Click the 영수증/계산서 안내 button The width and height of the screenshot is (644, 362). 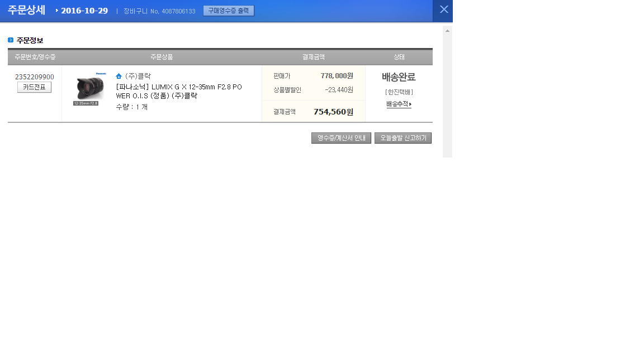(x=341, y=138)
